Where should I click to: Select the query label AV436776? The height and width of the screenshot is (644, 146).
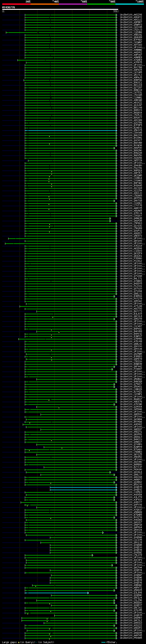(x=8, y=8)
